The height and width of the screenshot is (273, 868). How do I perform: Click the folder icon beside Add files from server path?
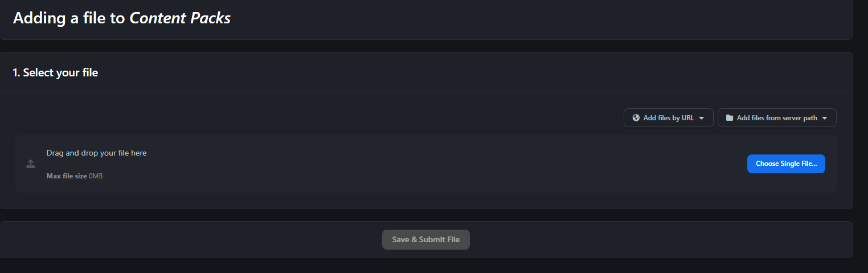click(x=730, y=118)
